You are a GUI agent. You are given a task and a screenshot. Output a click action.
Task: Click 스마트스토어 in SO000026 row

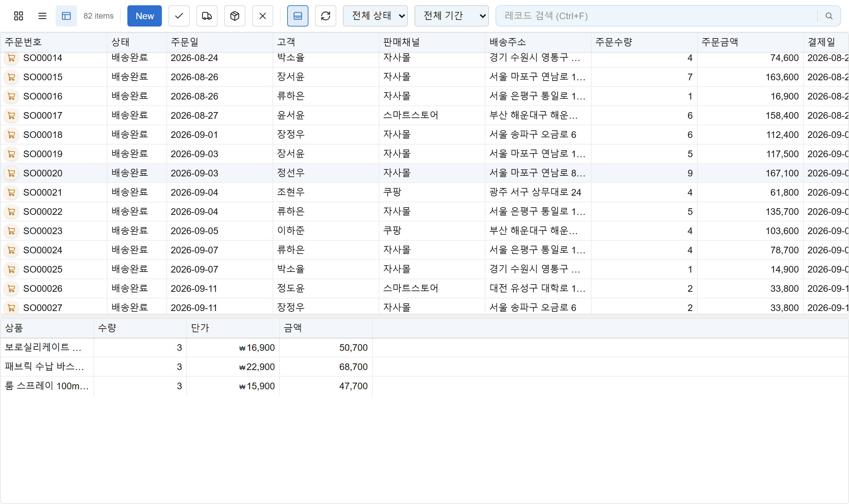(x=411, y=289)
